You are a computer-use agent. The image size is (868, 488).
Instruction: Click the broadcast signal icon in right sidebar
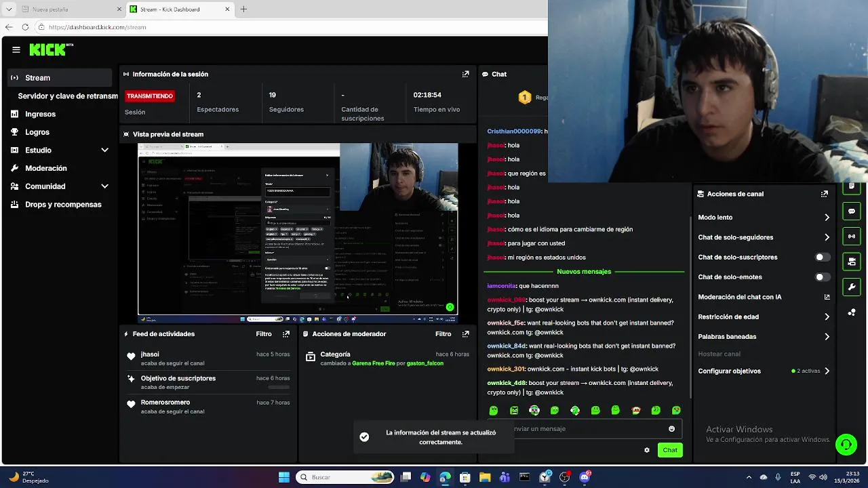pos(852,237)
